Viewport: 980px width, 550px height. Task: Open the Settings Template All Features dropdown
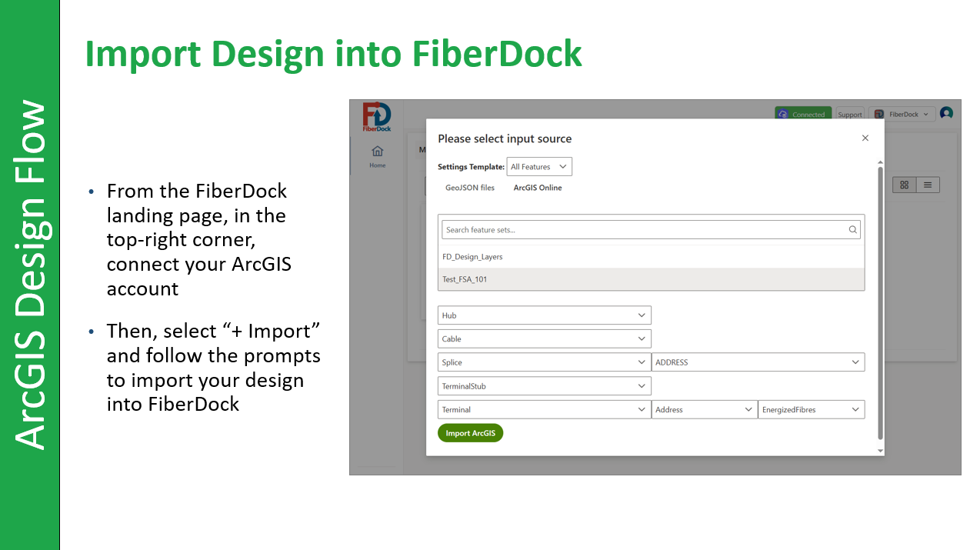pyautogui.click(x=539, y=167)
